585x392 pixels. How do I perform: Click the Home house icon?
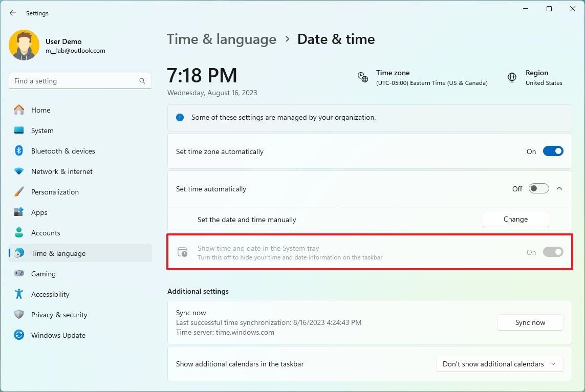tap(18, 110)
